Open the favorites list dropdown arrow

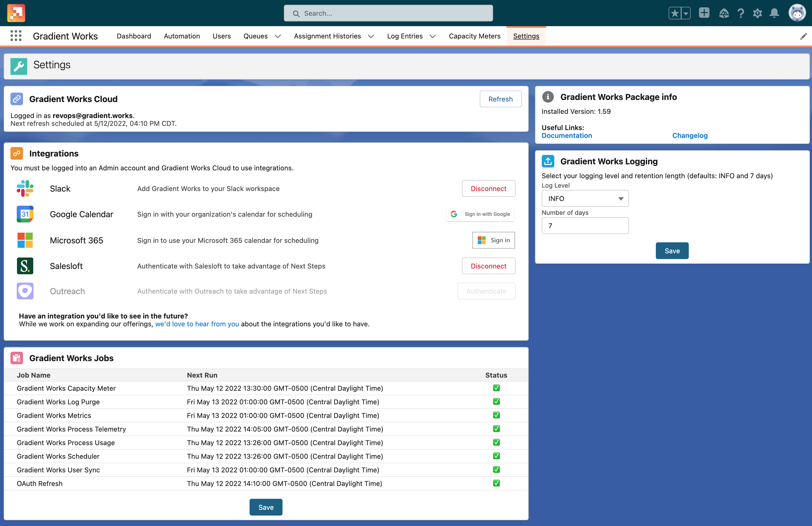point(686,13)
